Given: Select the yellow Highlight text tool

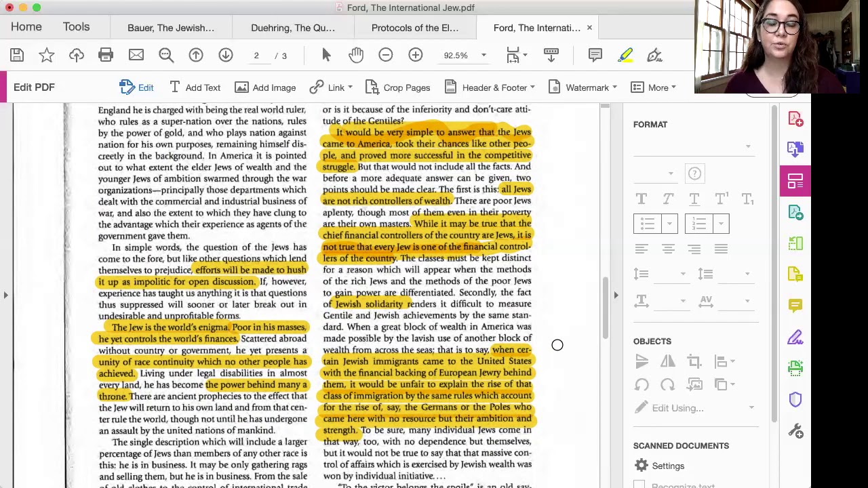Looking at the screenshot, I should (625, 56).
